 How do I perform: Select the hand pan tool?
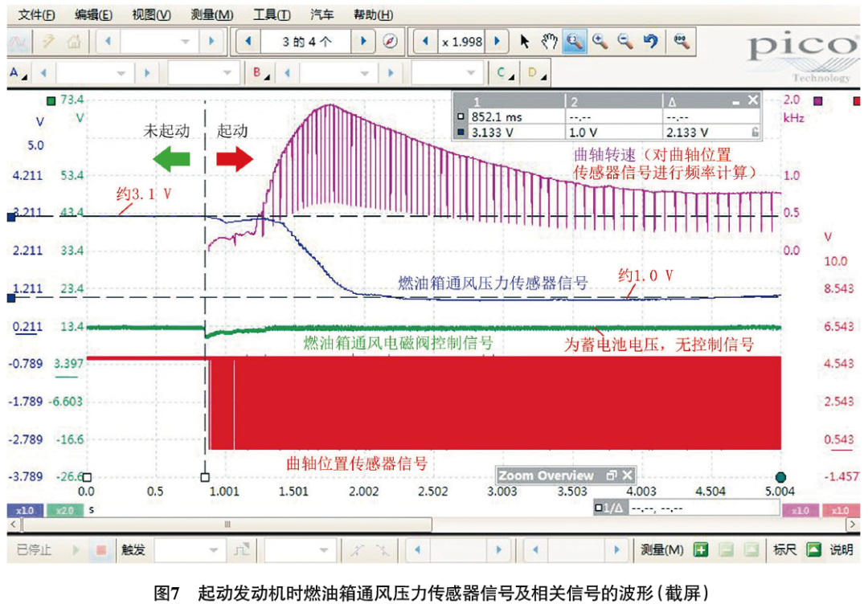pos(549,42)
